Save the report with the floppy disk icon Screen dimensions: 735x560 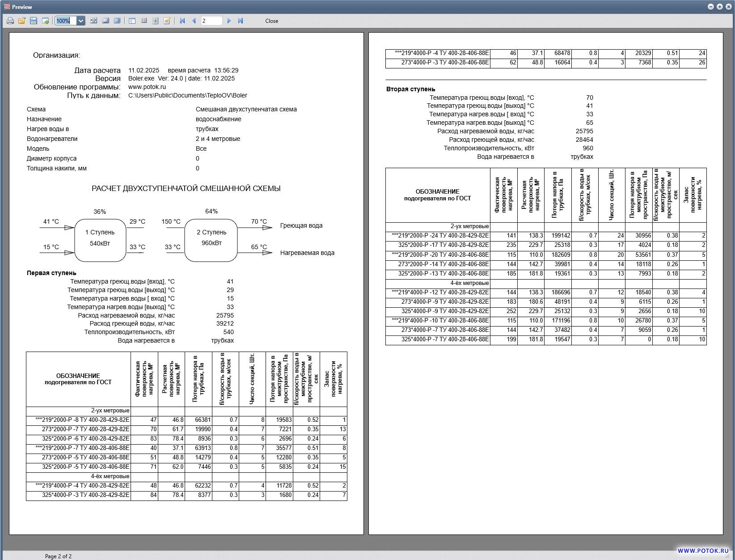pyautogui.click(x=34, y=21)
